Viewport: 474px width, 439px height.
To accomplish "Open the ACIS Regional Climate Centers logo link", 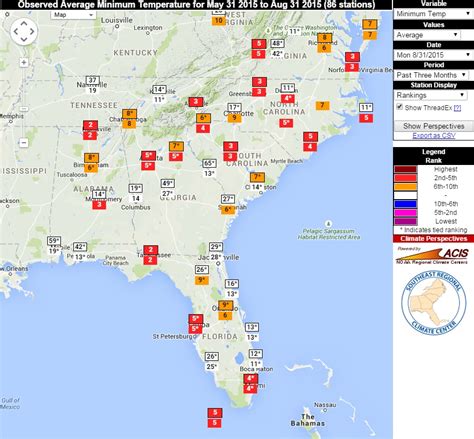I will tap(433, 256).
